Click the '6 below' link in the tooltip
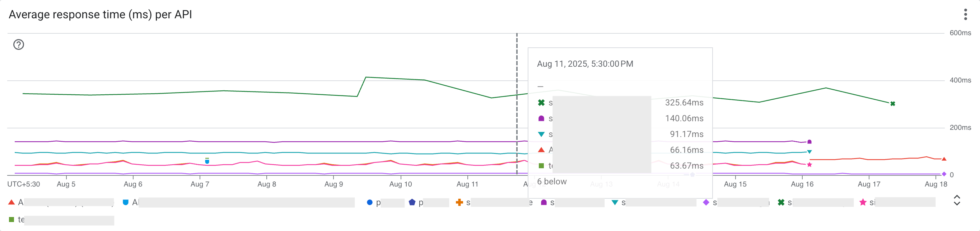 tap(552, 181)
